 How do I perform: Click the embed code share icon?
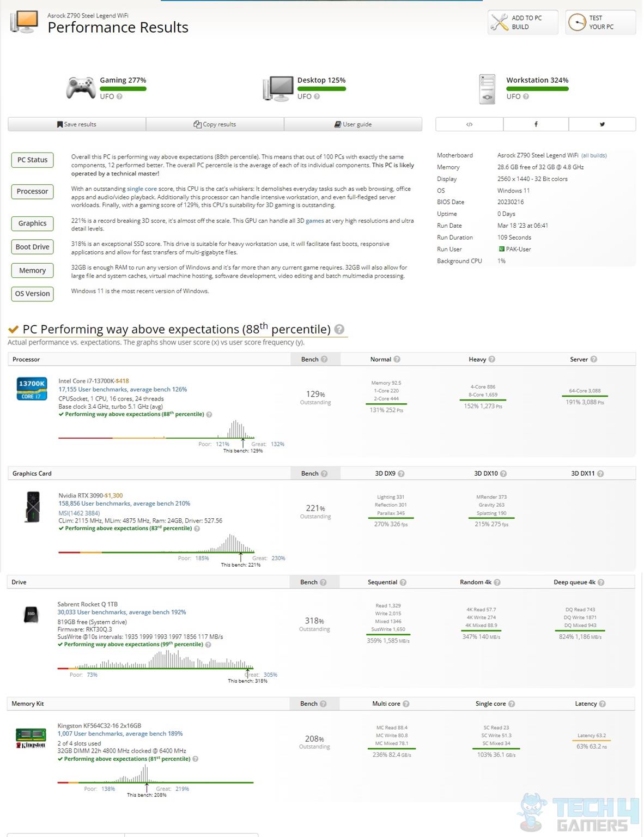[469, 124]
